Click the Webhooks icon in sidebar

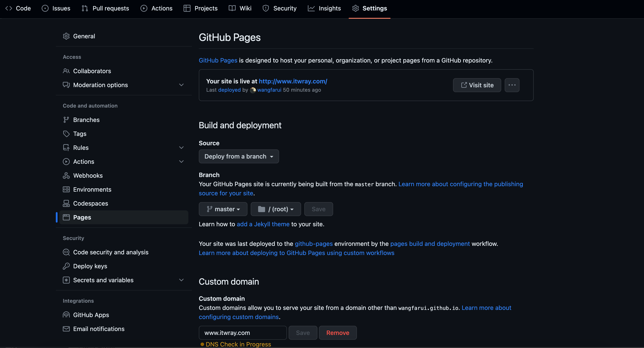(x=66, y=176)
